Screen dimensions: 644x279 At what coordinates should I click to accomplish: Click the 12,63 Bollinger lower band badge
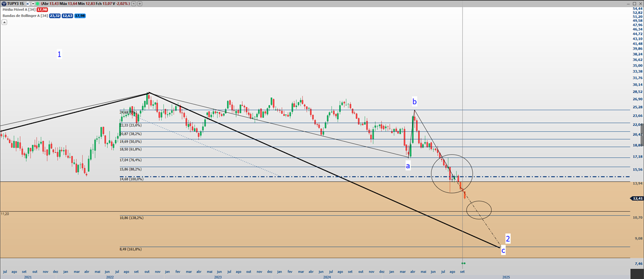tap(68, 15)
